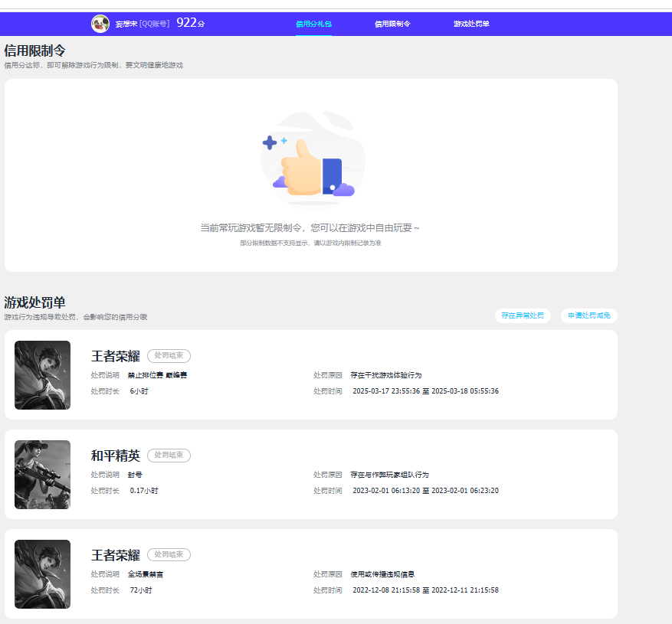Click the 处罚结束 badge on the 全场景禁言 penalty
The height and width of the screenshot is (624, 672).
169,555
